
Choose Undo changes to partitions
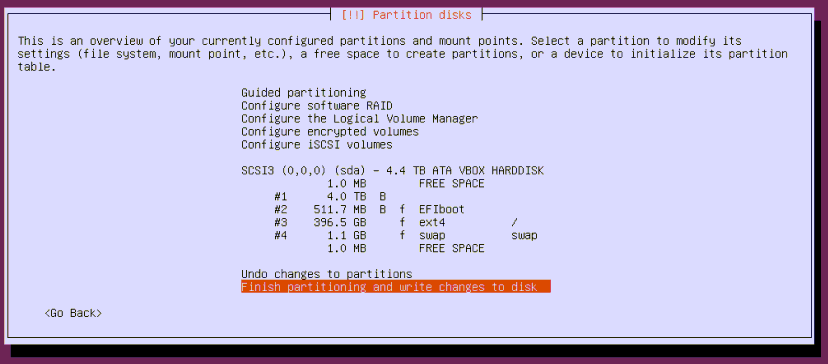(326, 274)
